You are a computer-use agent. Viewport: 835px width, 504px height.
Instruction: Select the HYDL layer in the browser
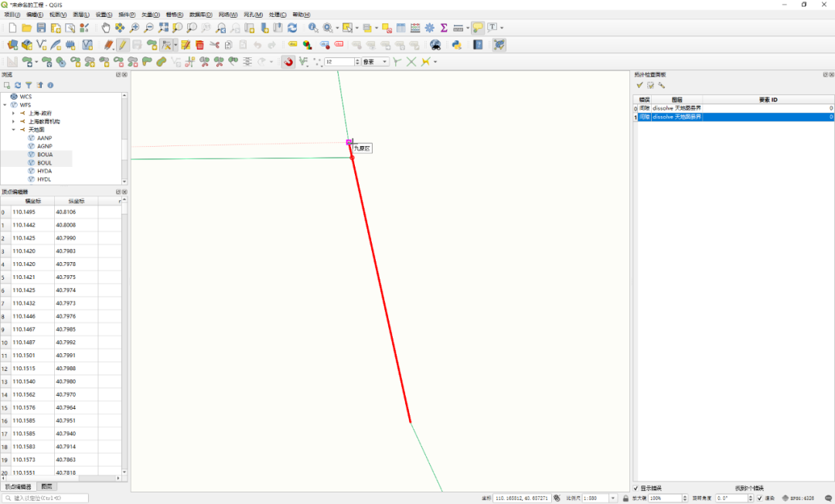click(44, 179)
